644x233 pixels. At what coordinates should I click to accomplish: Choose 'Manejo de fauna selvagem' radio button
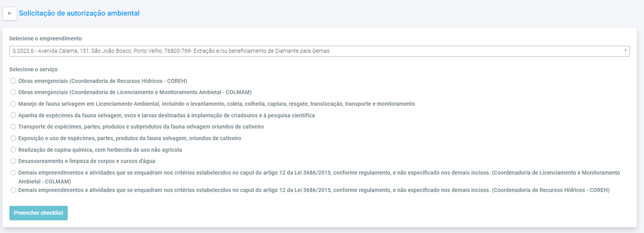[13, 104]
